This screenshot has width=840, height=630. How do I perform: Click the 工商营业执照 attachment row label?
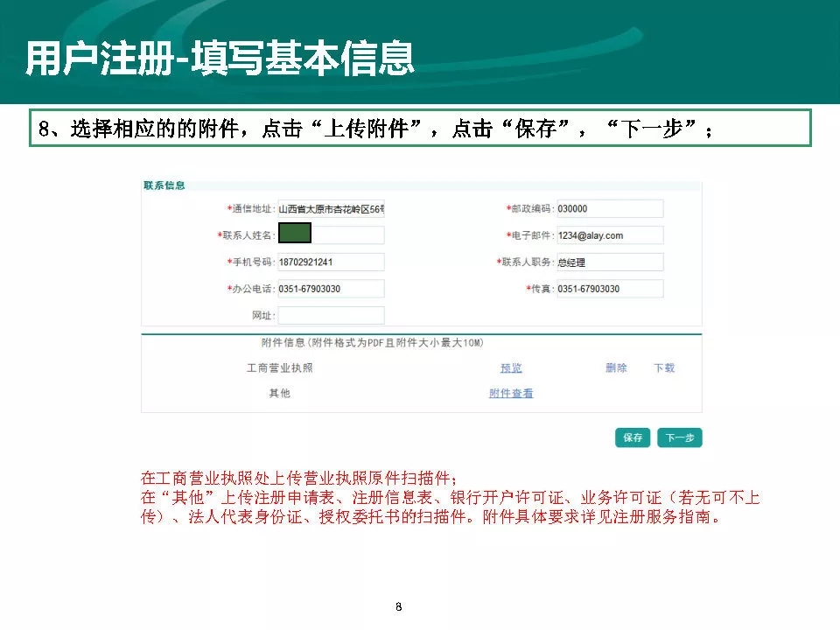279,368
